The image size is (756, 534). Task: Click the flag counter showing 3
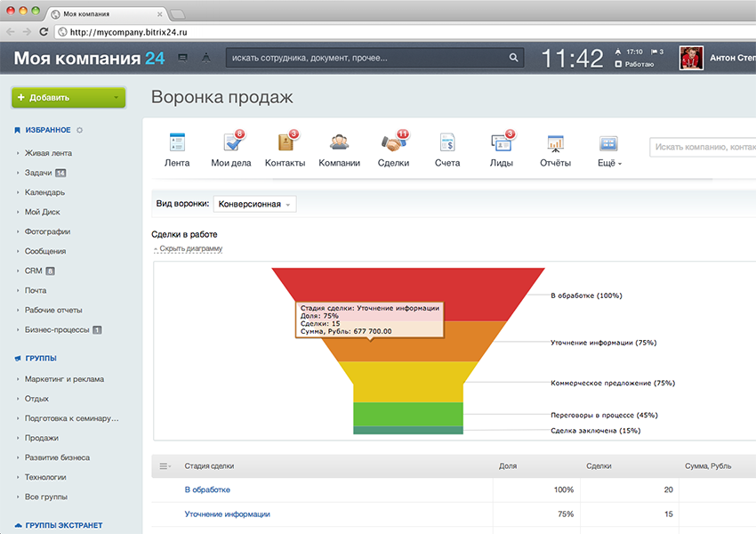pyautogui.click(x=657, y=52)
